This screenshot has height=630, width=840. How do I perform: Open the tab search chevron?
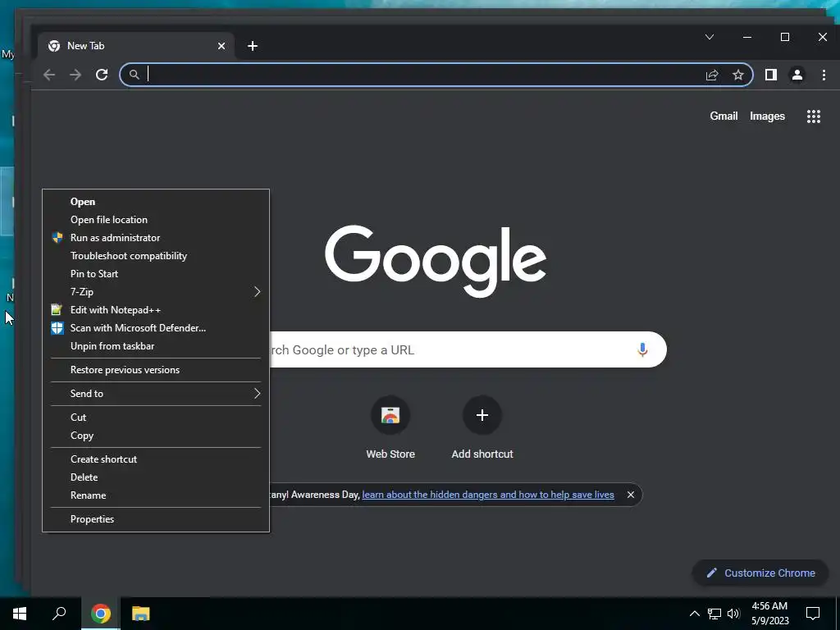[710, 37]
